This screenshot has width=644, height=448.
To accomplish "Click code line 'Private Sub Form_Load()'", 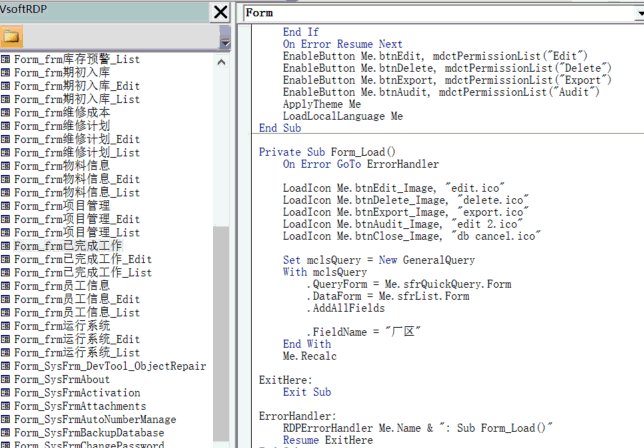I will coord(327,152).
